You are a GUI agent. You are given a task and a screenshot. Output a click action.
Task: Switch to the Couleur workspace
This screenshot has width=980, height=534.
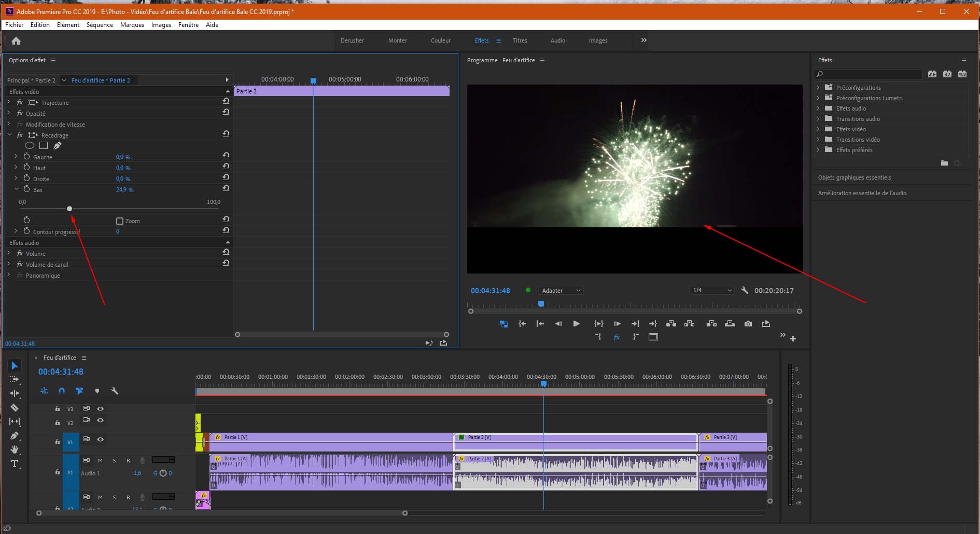coord(441,40)
